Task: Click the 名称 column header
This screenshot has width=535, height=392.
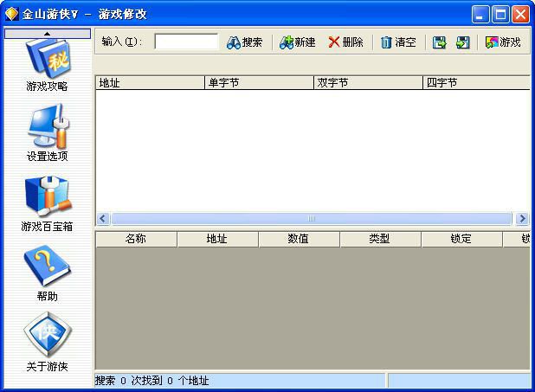Action: pyautogui.click(x=137, y=239)
